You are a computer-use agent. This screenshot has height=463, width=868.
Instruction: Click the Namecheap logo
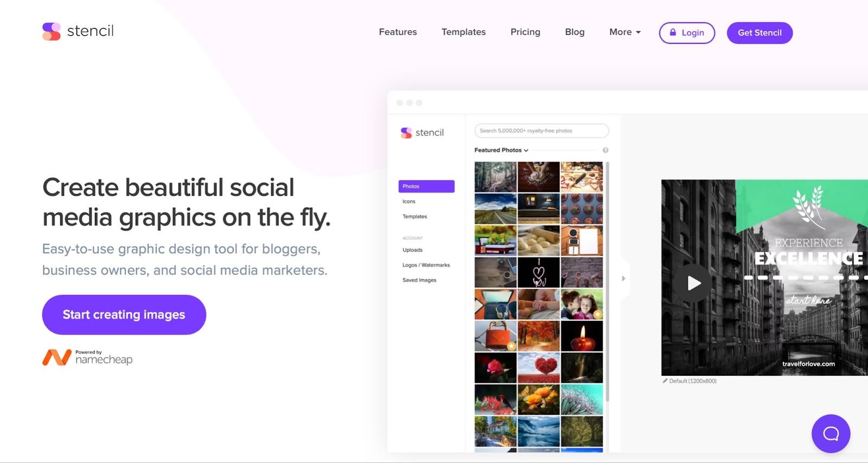point(87,357)
